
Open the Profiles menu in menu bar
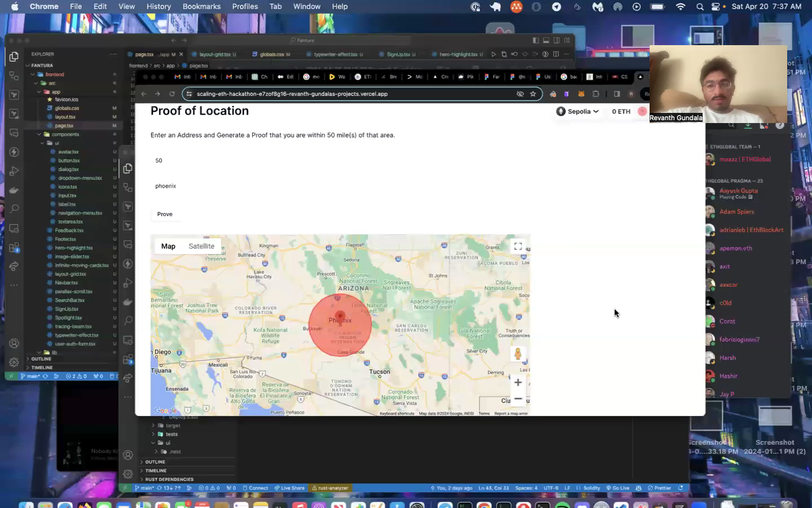click(x=245, y=7)
